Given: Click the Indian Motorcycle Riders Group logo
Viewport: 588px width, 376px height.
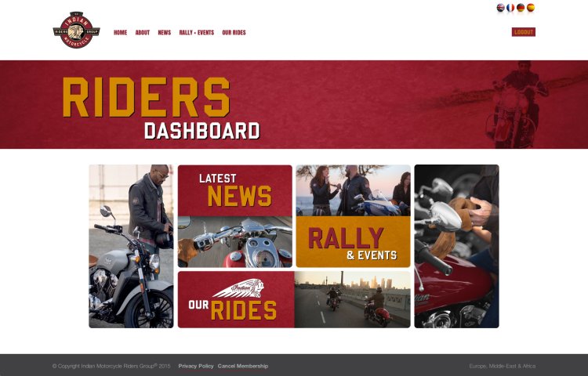Looking at the screenshot, I should pos(77,30).
